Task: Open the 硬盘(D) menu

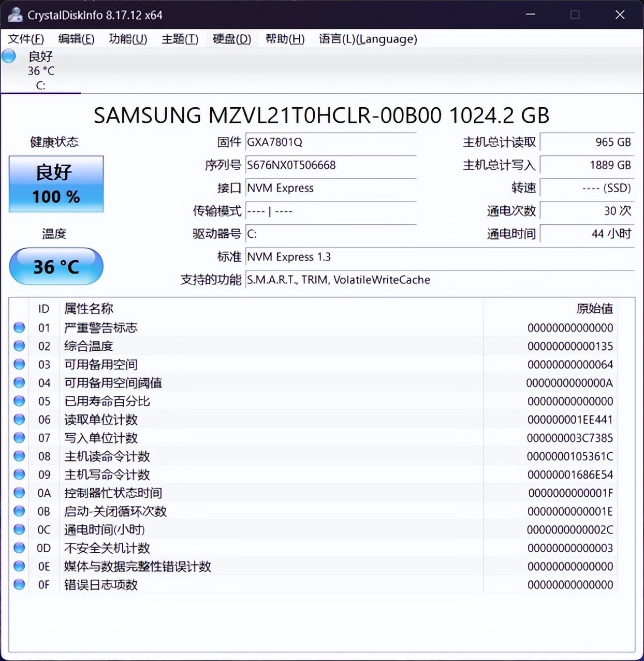Action: click(x=231, y=39)
